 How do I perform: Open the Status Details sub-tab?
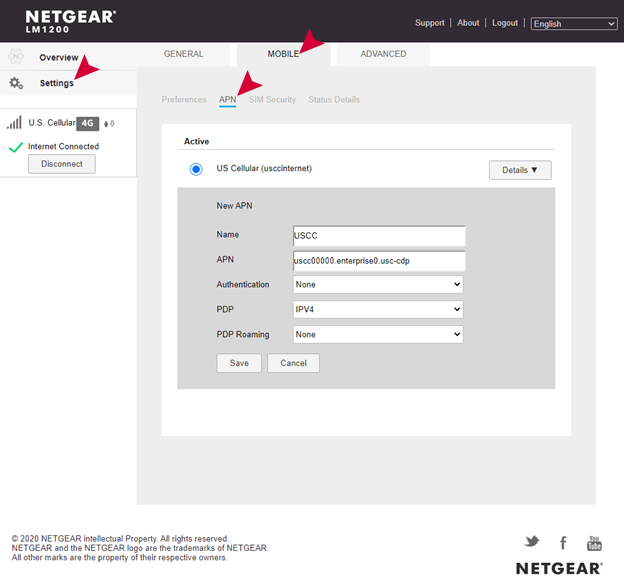[334, 100]
